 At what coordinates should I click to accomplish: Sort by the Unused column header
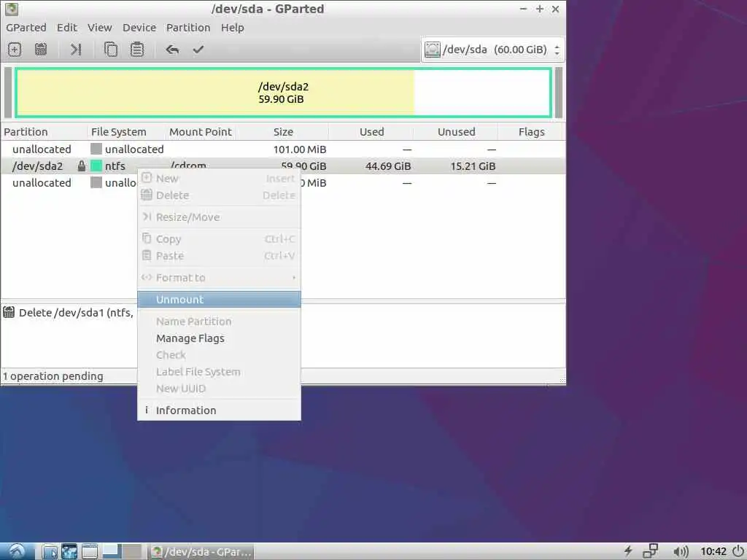pos(456,132)
